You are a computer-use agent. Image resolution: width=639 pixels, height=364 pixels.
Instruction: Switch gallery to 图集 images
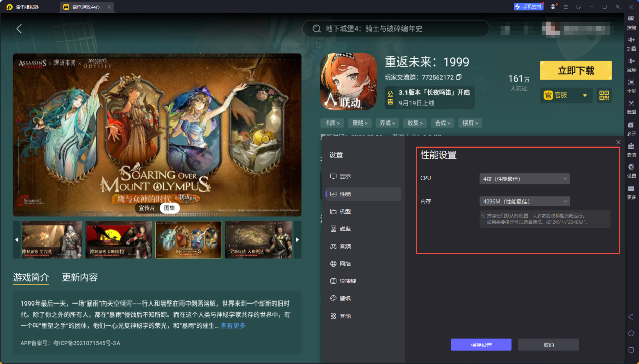pyautogui.click(x=169, y=208)
